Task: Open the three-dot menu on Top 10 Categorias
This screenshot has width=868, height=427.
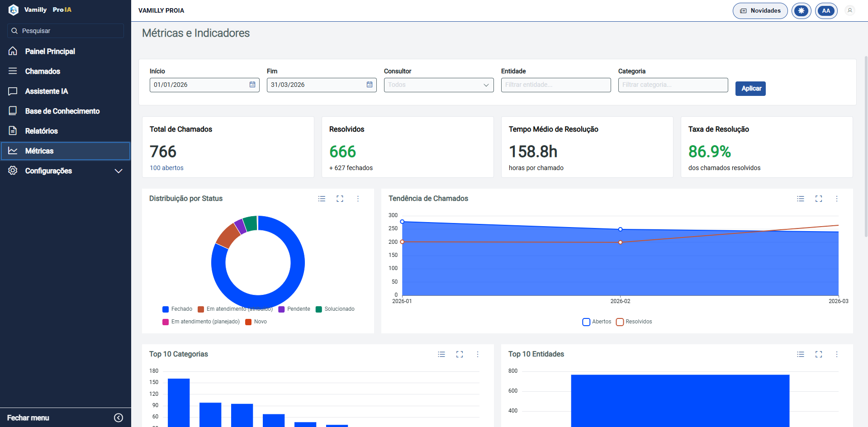Action: pos(477,354)
